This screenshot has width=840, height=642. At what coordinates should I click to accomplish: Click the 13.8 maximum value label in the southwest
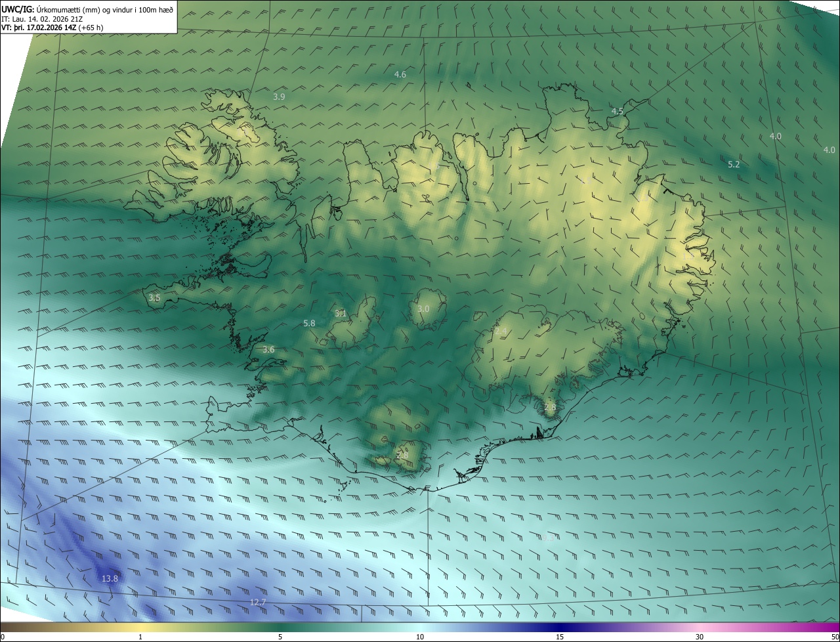110,579
